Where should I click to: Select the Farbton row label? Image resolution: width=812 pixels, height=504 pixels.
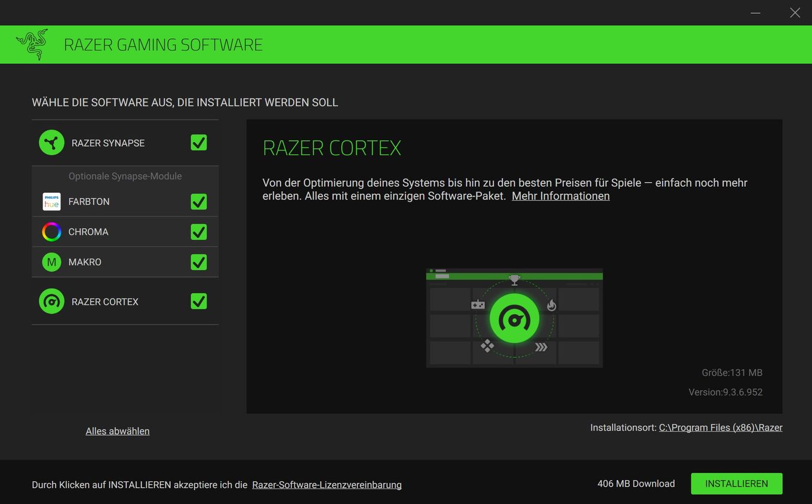[x=89, y=202]
